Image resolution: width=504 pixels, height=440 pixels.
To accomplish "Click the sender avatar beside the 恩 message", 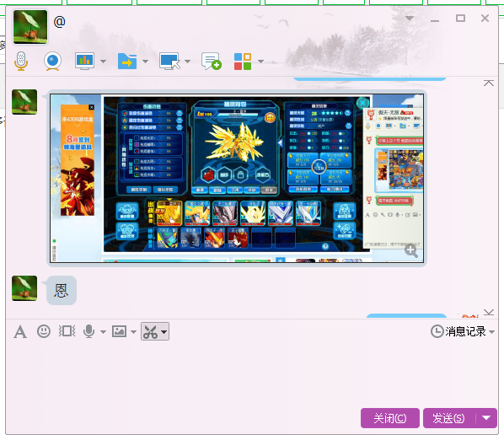I will (x=24, y=288).
